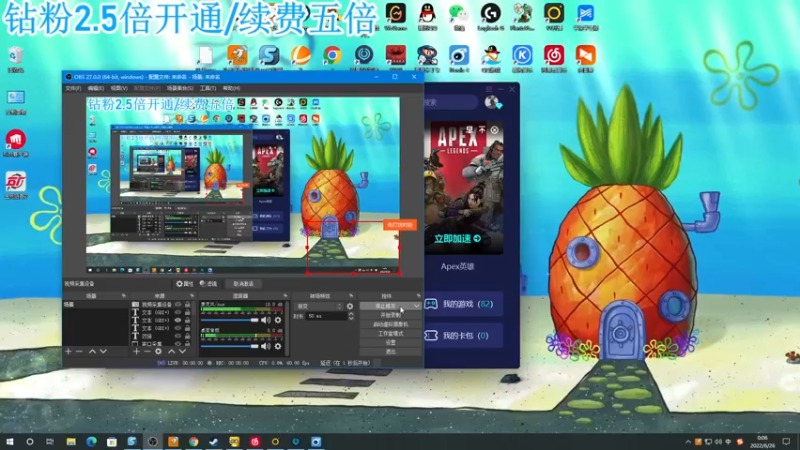Click 开始录制 in OBS controls

click(x=390, y=315)
